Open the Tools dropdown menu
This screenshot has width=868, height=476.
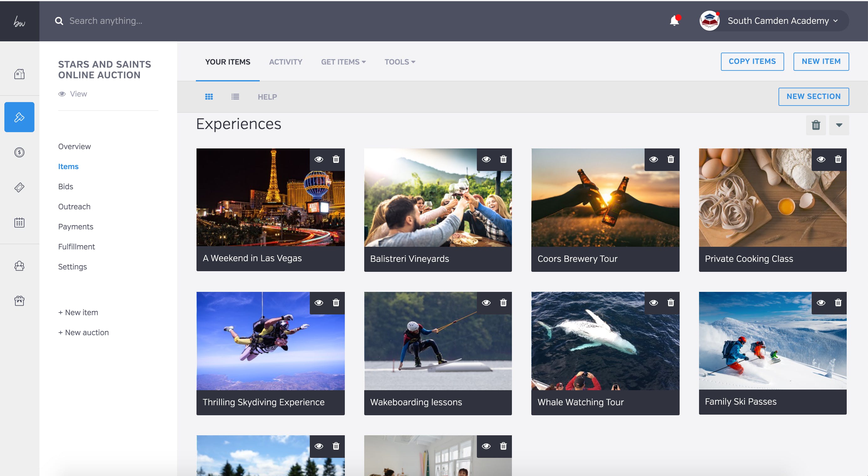coord(400,62)
